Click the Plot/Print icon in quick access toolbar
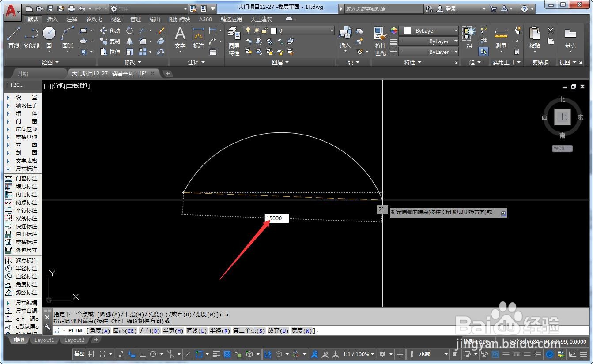This screenshot has width=593, height=364. pos(72,8)
